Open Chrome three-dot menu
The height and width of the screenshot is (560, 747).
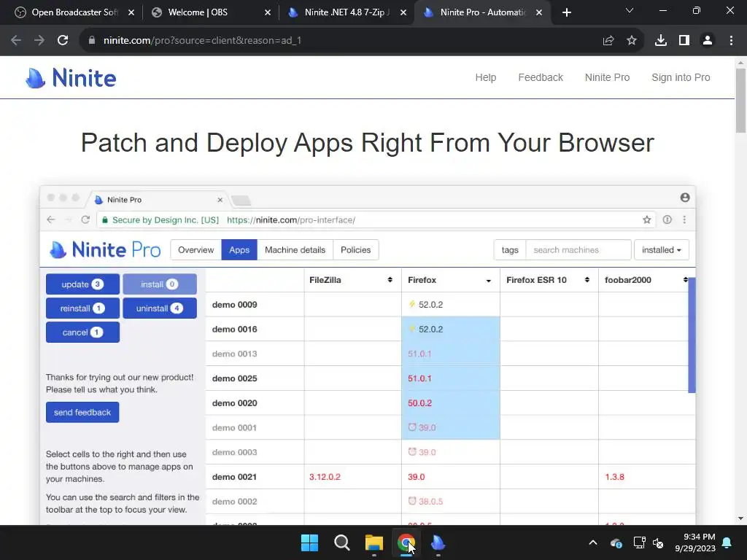pyautogui.click(x=731, y=41)
